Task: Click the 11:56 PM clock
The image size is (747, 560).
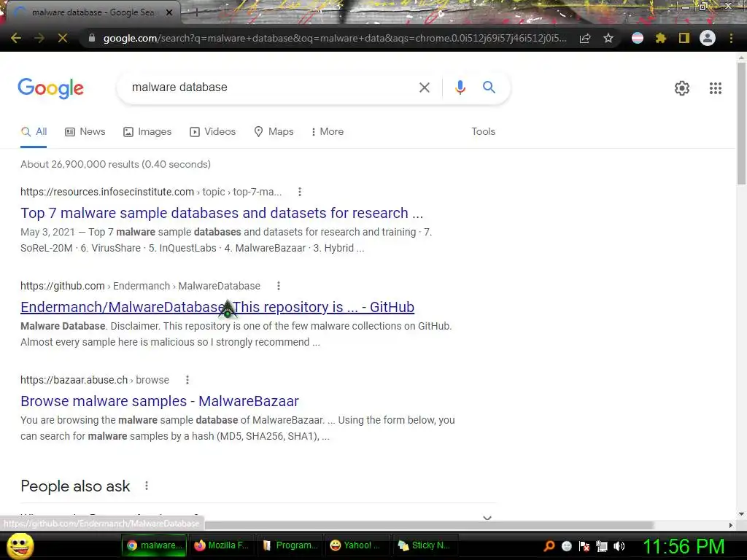Action: (x=684, y=546)
